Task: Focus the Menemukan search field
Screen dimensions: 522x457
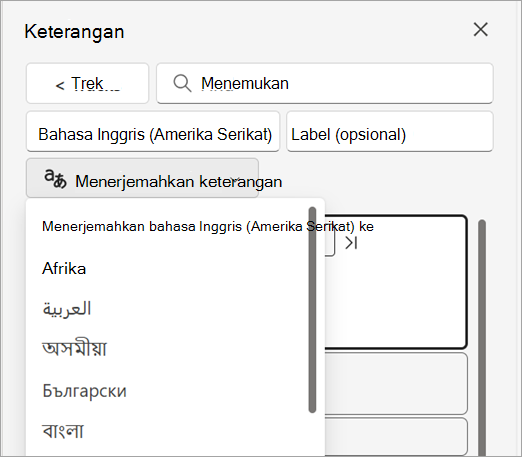Action: (325, 83)
